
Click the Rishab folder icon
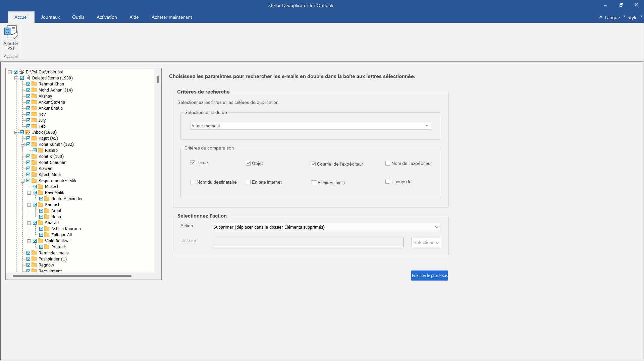[x=41, y=150]
